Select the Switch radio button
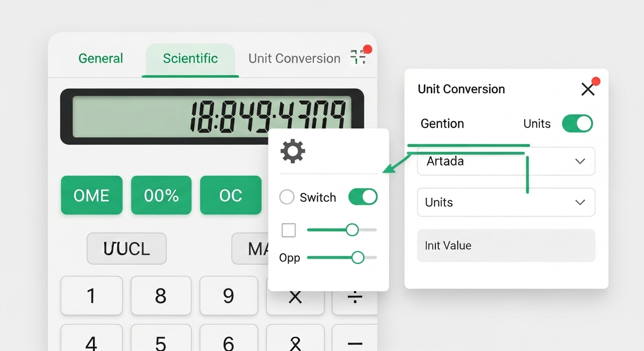The image size is (644, 351). [287, 197]
